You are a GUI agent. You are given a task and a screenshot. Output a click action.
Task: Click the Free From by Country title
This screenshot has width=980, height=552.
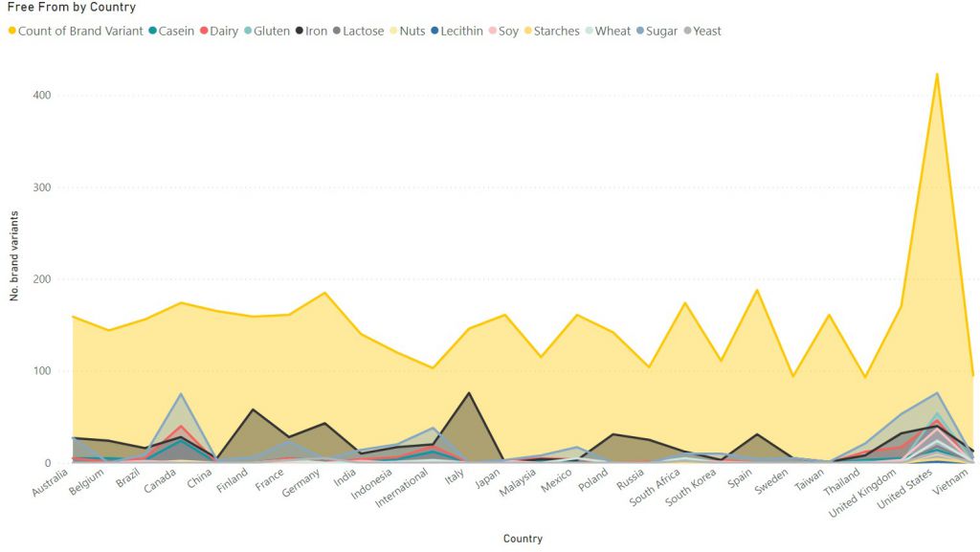[71, 8]
